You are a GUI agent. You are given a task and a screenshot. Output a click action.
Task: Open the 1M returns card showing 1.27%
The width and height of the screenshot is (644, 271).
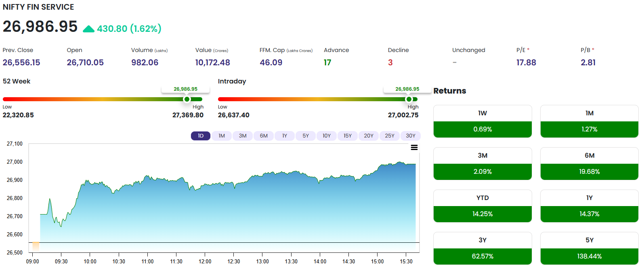[589, 121]
